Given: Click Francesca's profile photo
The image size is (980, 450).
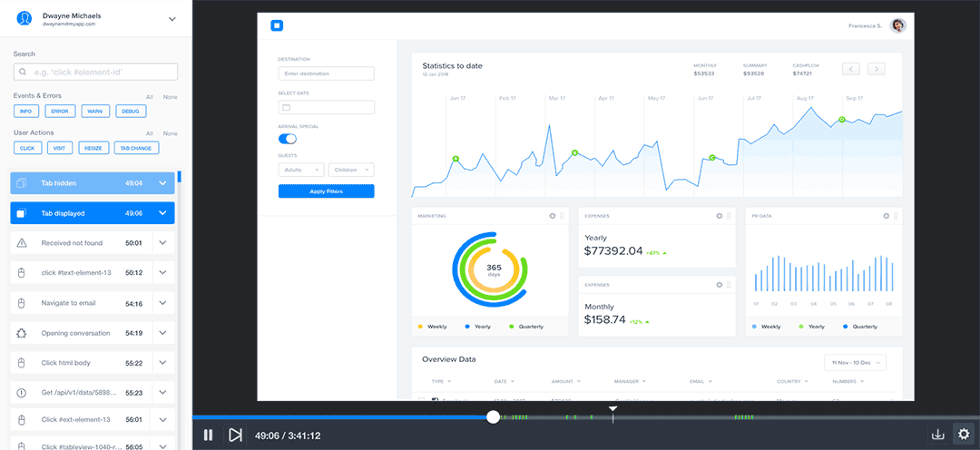Looking at the screenshot, I should point(898,25).
